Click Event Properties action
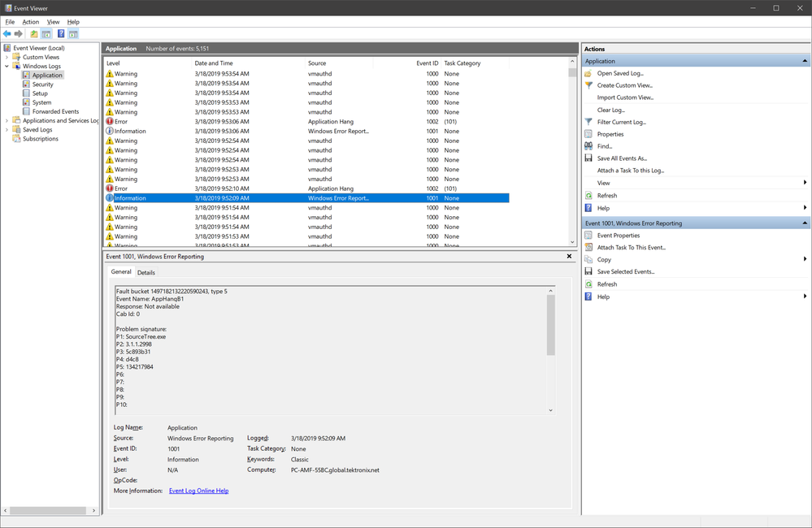812x528 pixels. pyautogui.click(x=619, y=236)
